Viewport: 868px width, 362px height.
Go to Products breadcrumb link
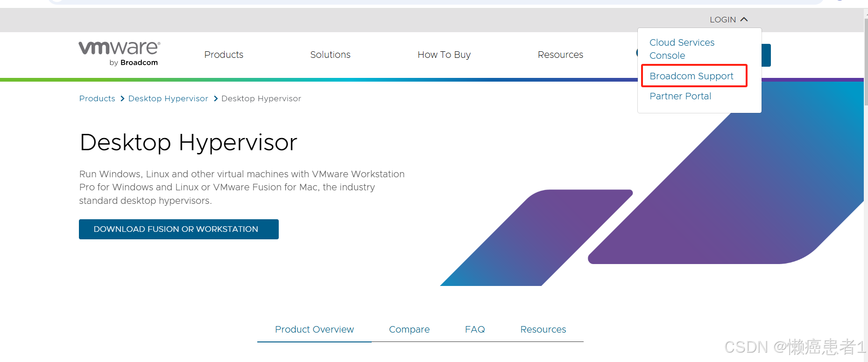coord(97,98)
